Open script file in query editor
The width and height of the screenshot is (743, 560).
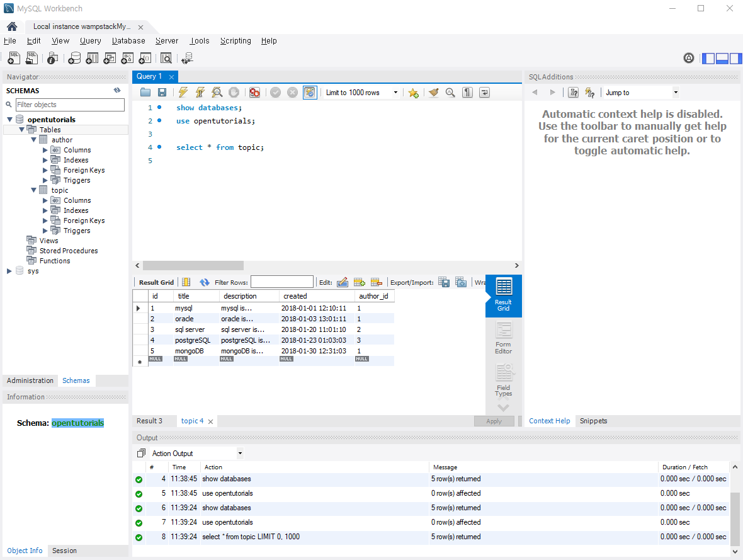pos(145,93)
